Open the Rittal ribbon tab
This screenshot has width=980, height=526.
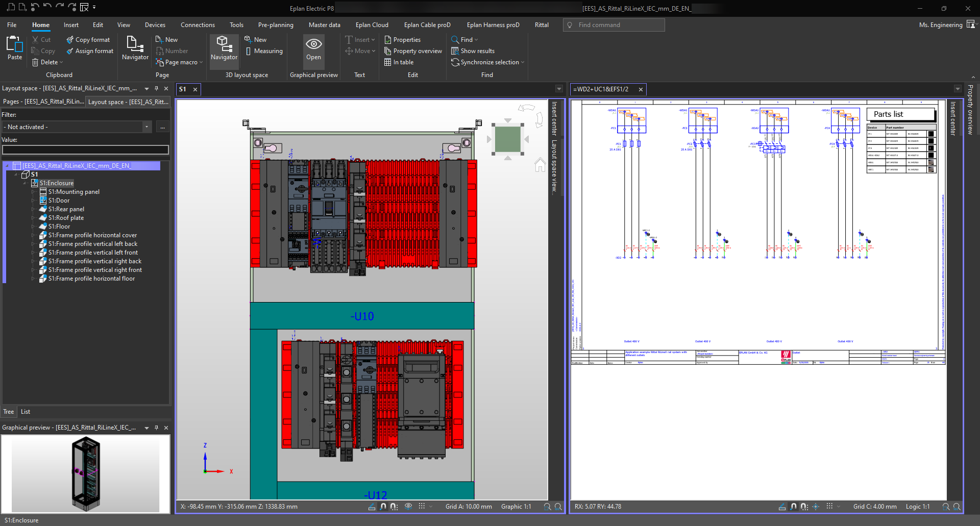pyautogui.click(x=542, y=24)
